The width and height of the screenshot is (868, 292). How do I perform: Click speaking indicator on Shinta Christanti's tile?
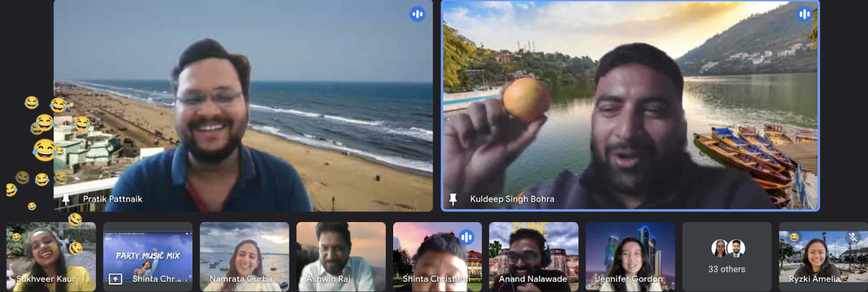[466, 237]
